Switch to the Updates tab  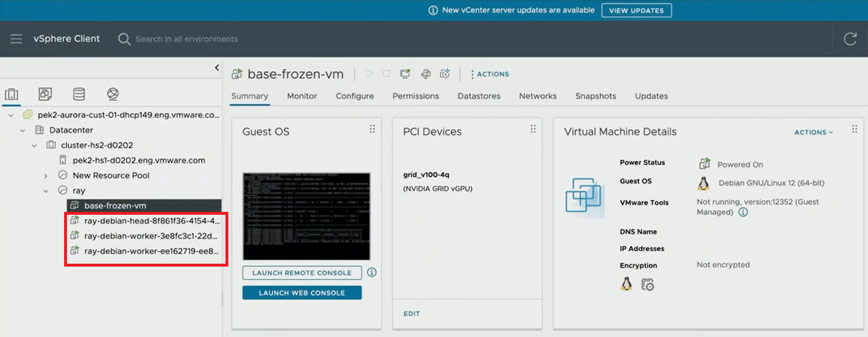(651, 96)
